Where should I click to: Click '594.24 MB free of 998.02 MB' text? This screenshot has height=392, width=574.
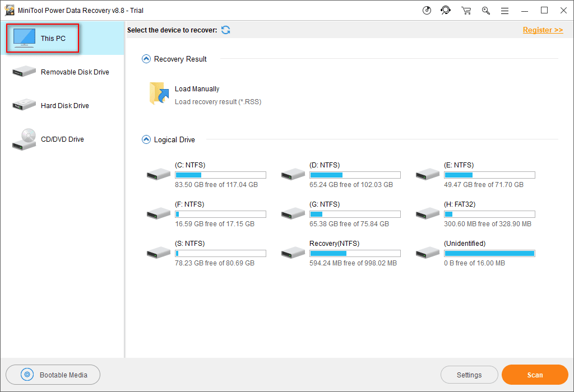(353, 263)
